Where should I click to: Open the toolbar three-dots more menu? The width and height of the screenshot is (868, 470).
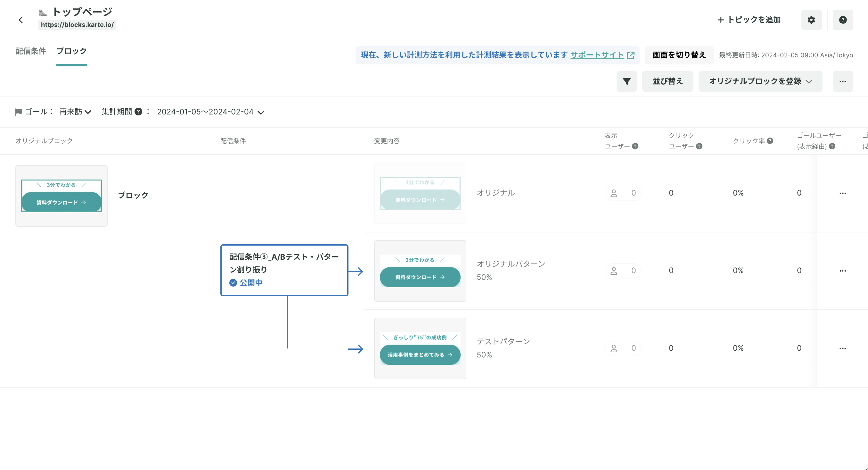coord(843,81)
